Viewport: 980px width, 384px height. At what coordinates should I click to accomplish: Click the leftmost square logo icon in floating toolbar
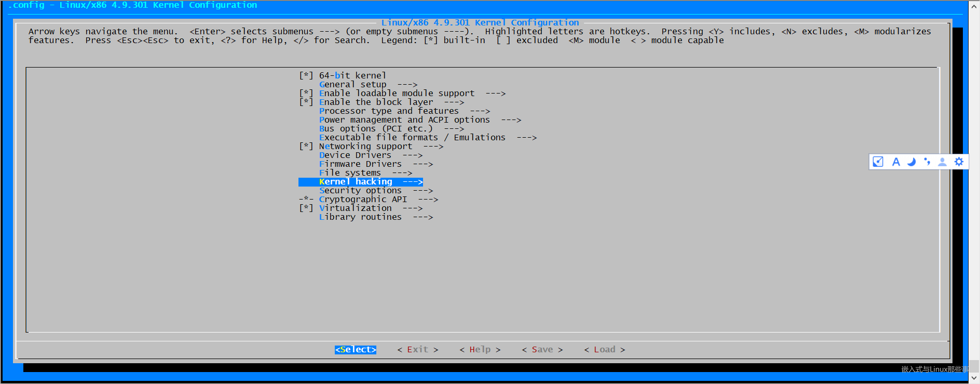[x=878, y=162]
